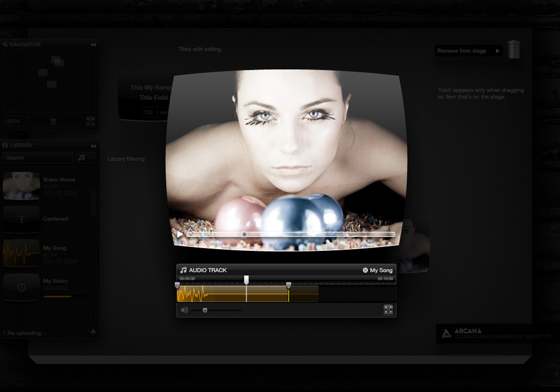Remove My Song from the audio track

(x=365, y=270)
